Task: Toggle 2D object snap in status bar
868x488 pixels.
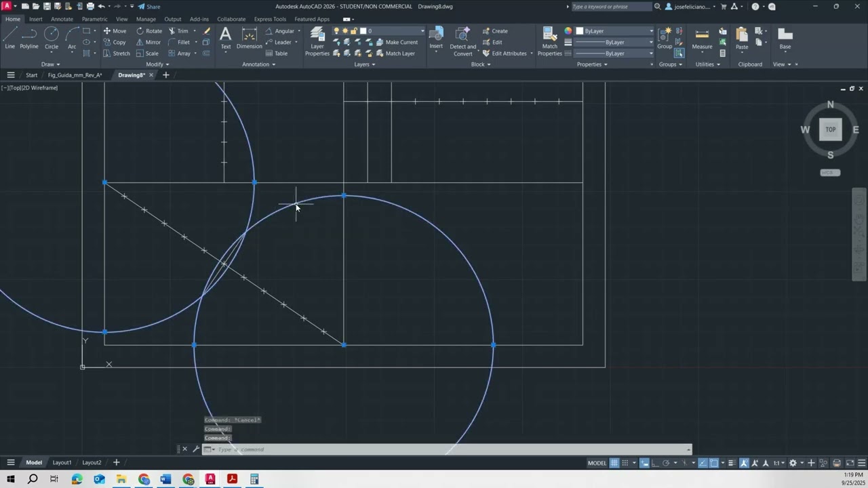Action: (x=714, y=463)
